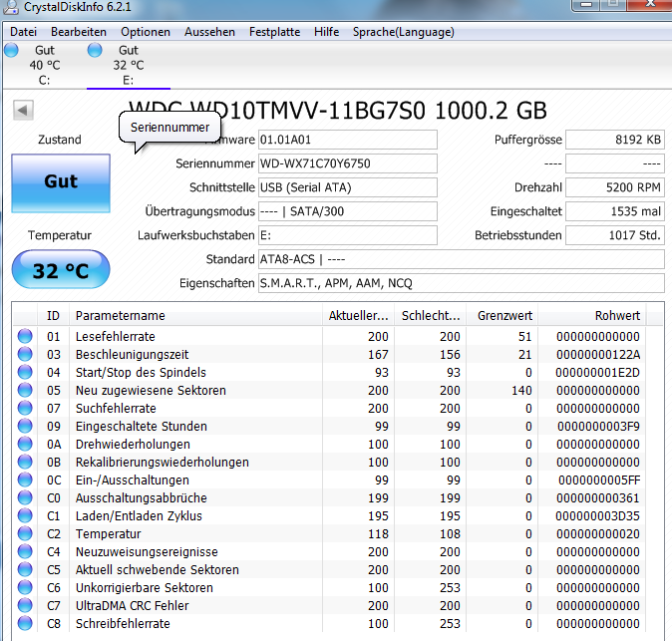Click the ID column header
The height and width of the screenshot is (641, 672).
pos(53,316)
